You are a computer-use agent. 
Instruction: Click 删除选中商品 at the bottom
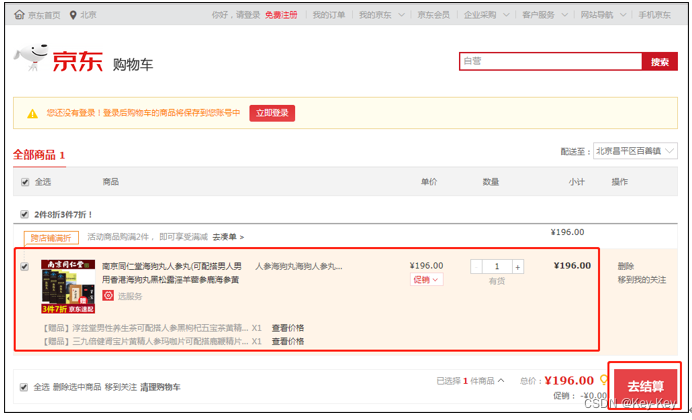click(77, 387)
